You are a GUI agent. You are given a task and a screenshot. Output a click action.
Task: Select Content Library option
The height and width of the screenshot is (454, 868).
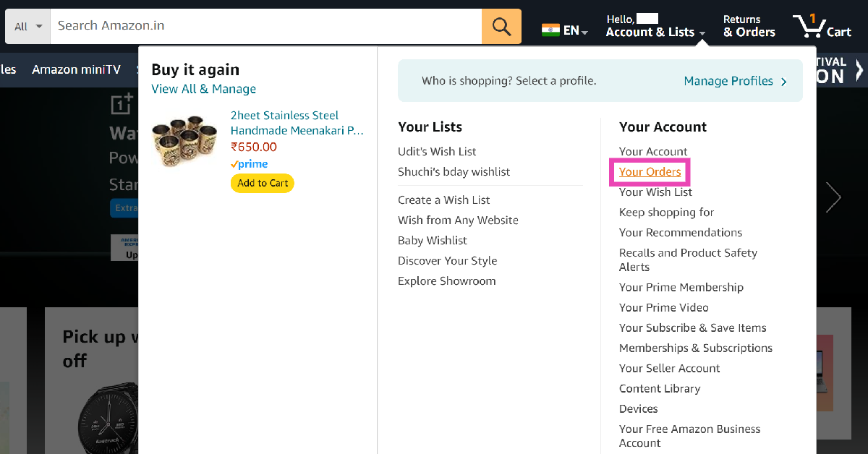pos(659,389)
